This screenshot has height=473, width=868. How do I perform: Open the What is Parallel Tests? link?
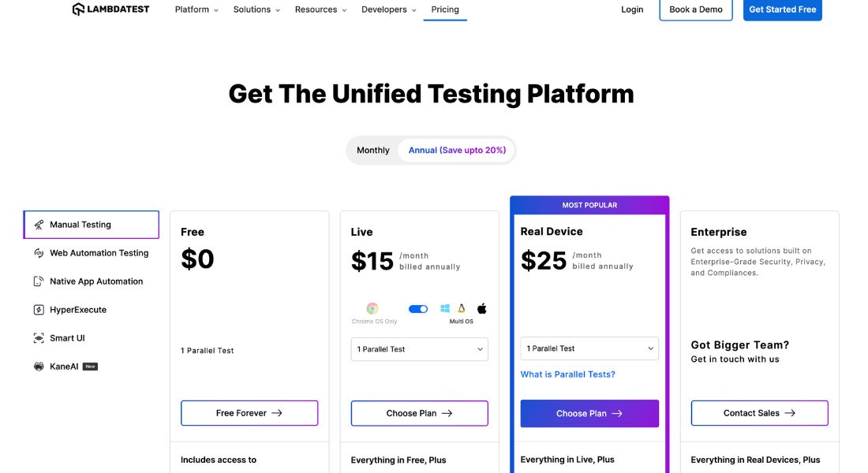568,374
